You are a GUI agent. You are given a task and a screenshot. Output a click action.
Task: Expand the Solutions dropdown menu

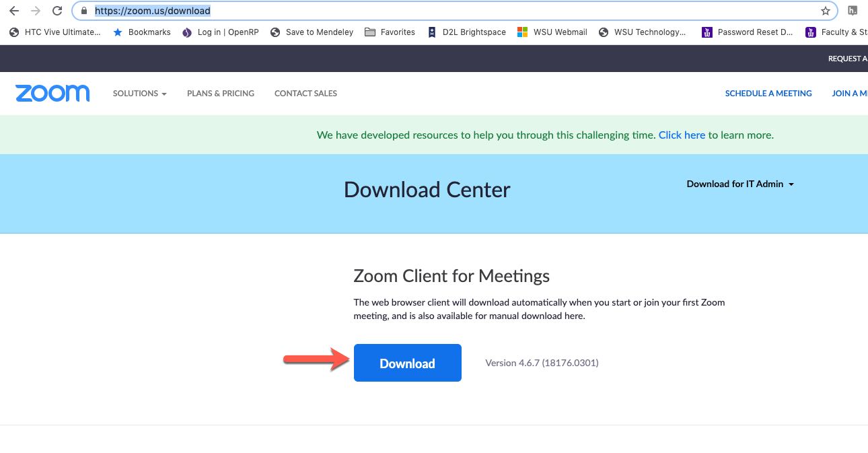point(139,94)
